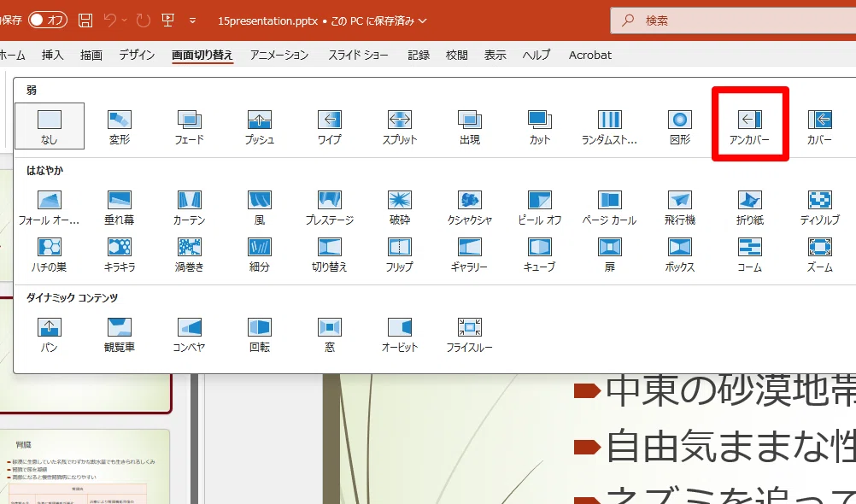Apply the ピール オフ transition
Viewport: 856px width, 504px height.
(x=540, y=208)
